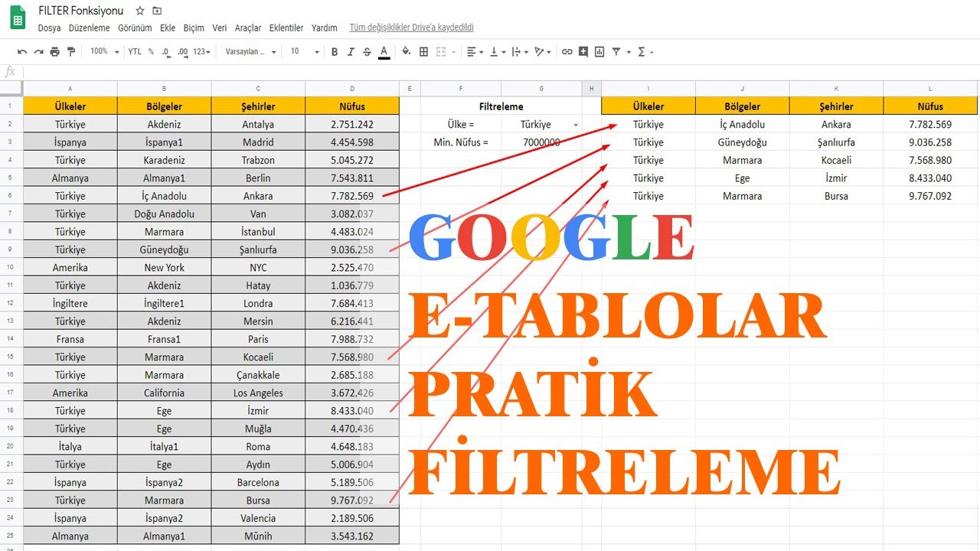Toggle italic formatting

coord(351,52)
